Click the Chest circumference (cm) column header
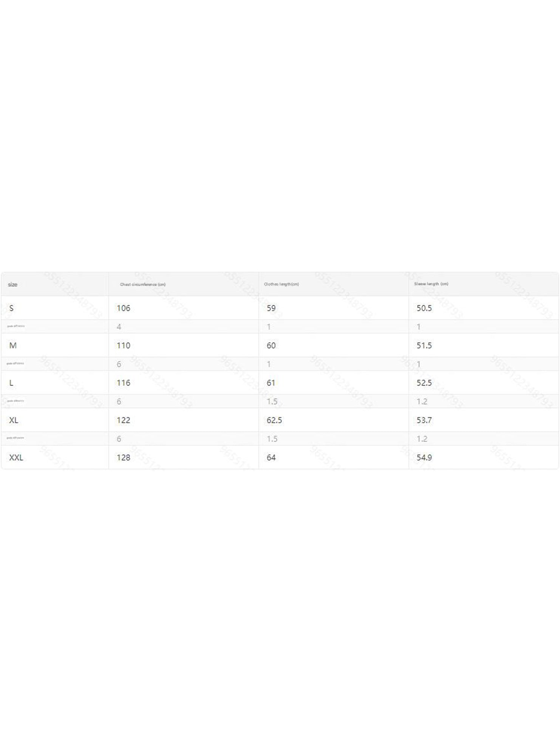560x743 pixels. coord(142,285)
